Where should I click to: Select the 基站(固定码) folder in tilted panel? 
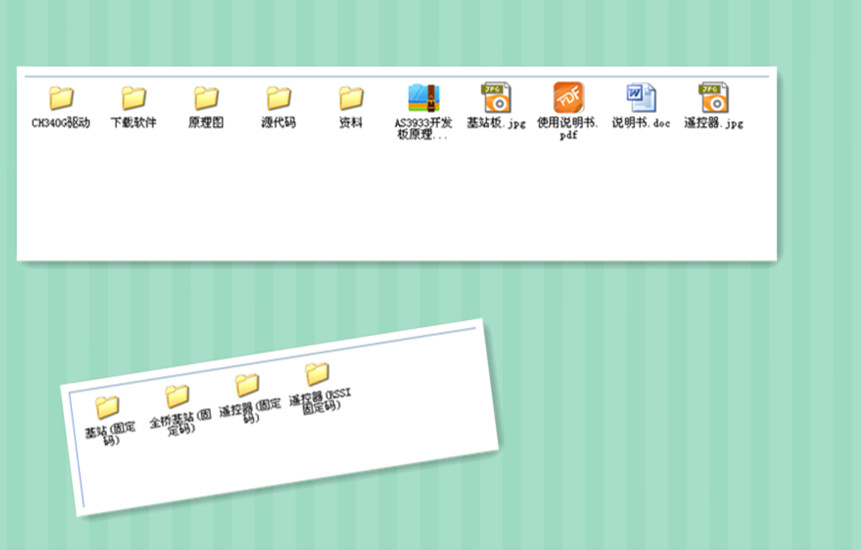[x=107, y=407]
